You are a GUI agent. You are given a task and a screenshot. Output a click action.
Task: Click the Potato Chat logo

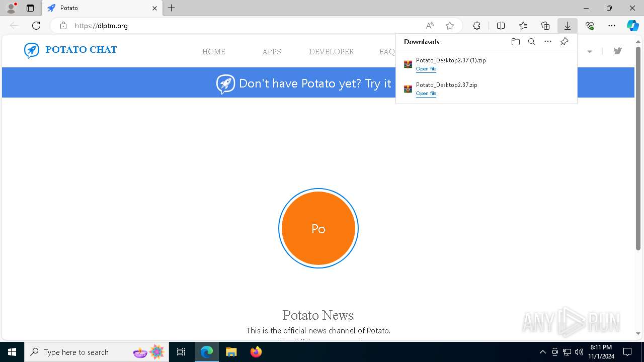tap(70, 50)
